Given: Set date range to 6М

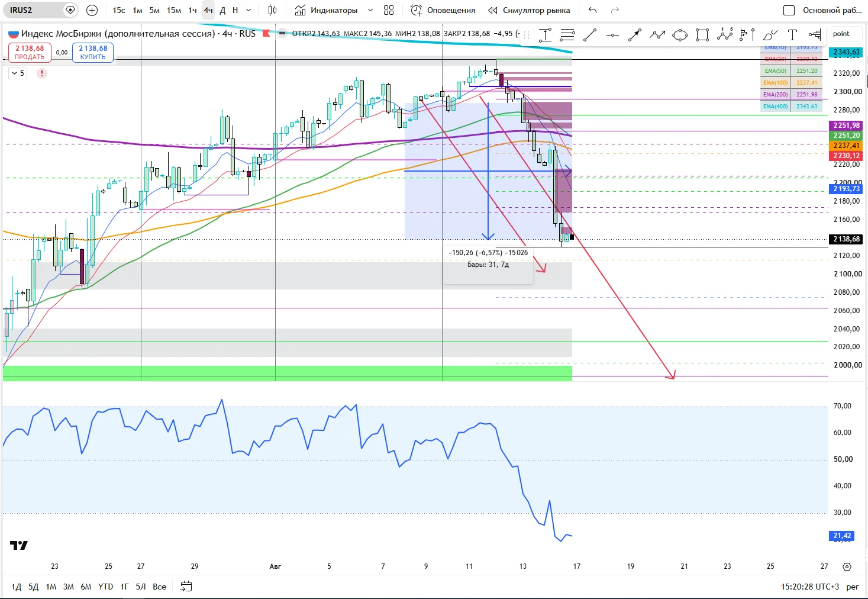Looking at the screenshot, I should pos(86,587).
